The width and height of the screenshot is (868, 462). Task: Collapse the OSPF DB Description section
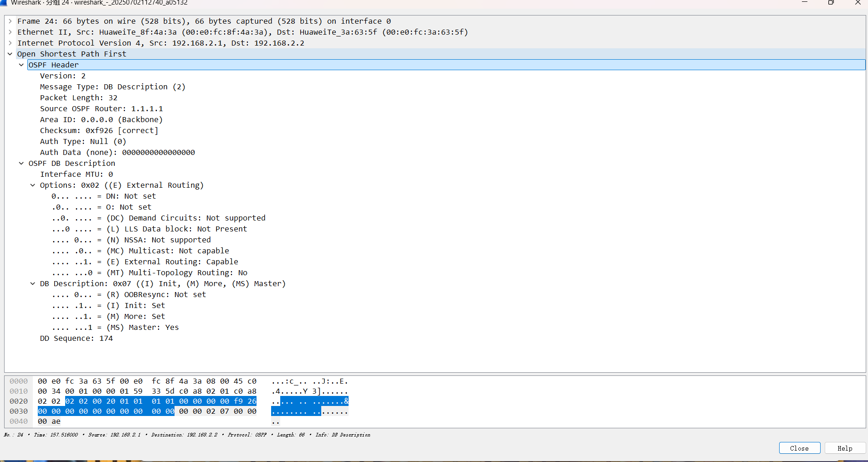pos(21,163)
